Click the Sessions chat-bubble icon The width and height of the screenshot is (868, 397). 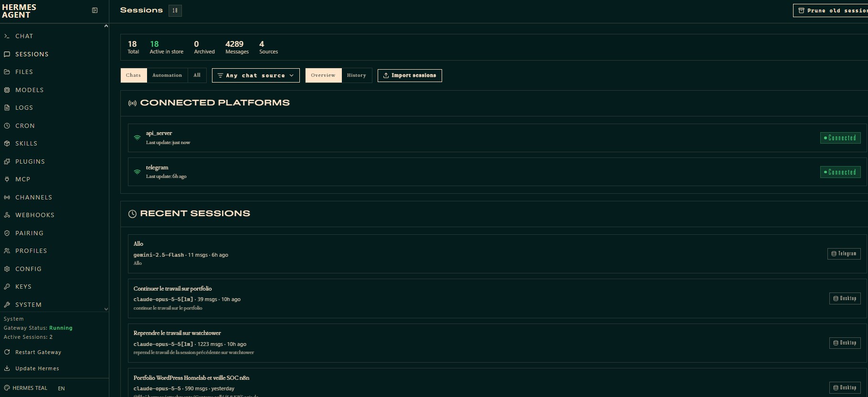pos(7,54)
